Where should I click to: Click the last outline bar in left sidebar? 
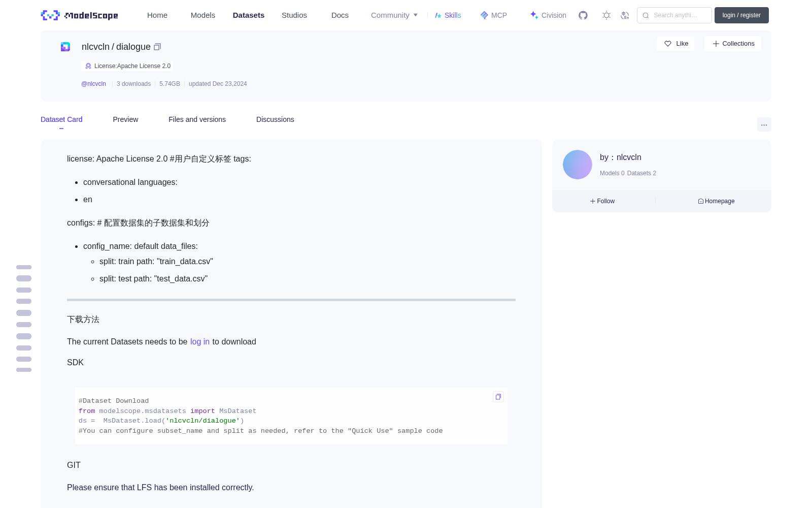[x=24, y=370]
